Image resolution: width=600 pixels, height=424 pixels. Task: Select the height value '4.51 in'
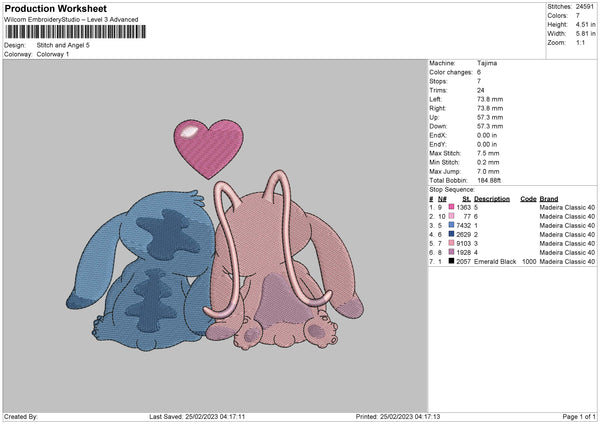[x=585, y=24]
